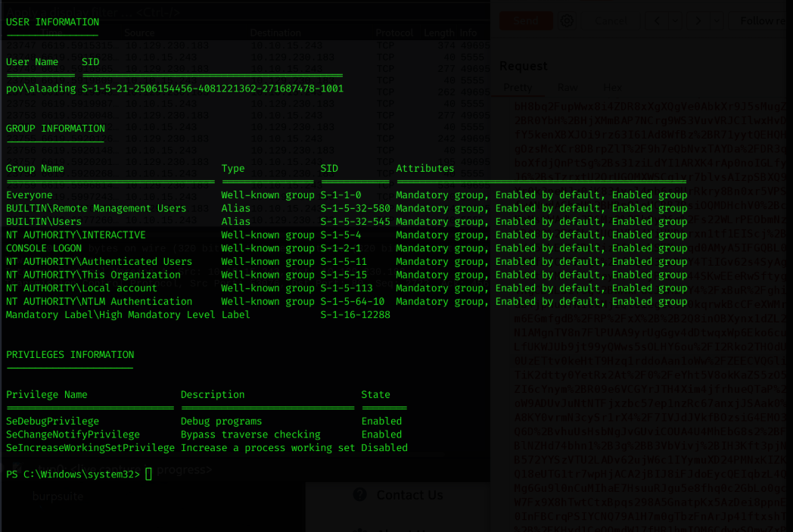Open the back history dropdown arrow
The width and height of the screenshot is (793, 532).
pos(676,20)
